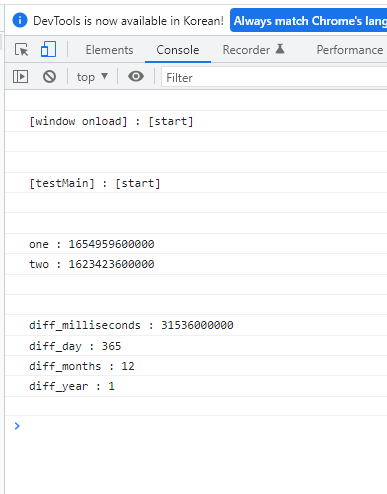Image resolution: width=387 pixels, height=494 pixels.
Task: Toggle device toolbar icon
Action: pyautogui.click(x=48, y=49)
